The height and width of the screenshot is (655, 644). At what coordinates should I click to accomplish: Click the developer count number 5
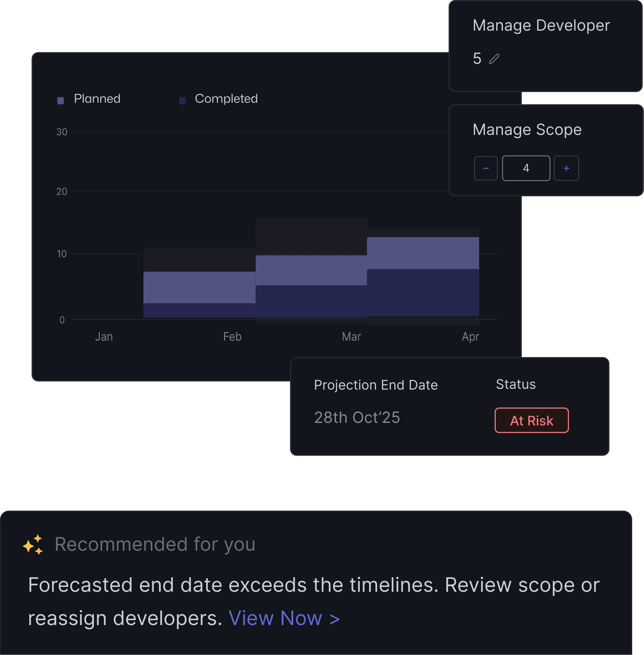[477, 59]
